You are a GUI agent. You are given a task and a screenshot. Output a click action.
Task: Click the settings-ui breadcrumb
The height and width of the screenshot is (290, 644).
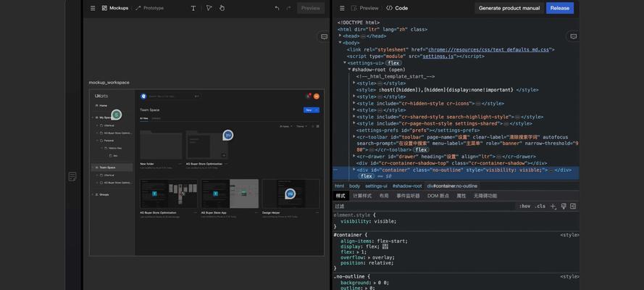click(x=376, y=186)
